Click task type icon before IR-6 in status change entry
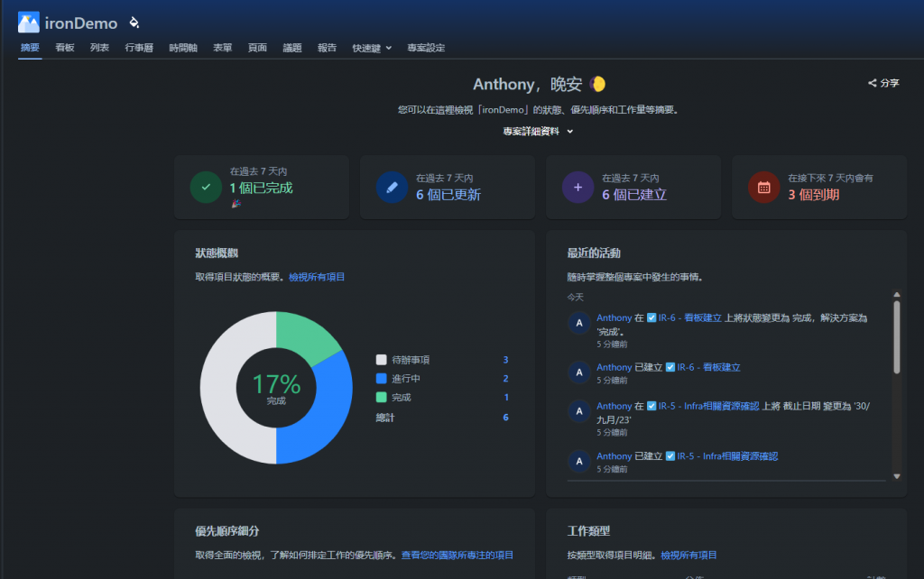This screenshot has width=924, height=579. pyautogui.click(x=651, y=317)
